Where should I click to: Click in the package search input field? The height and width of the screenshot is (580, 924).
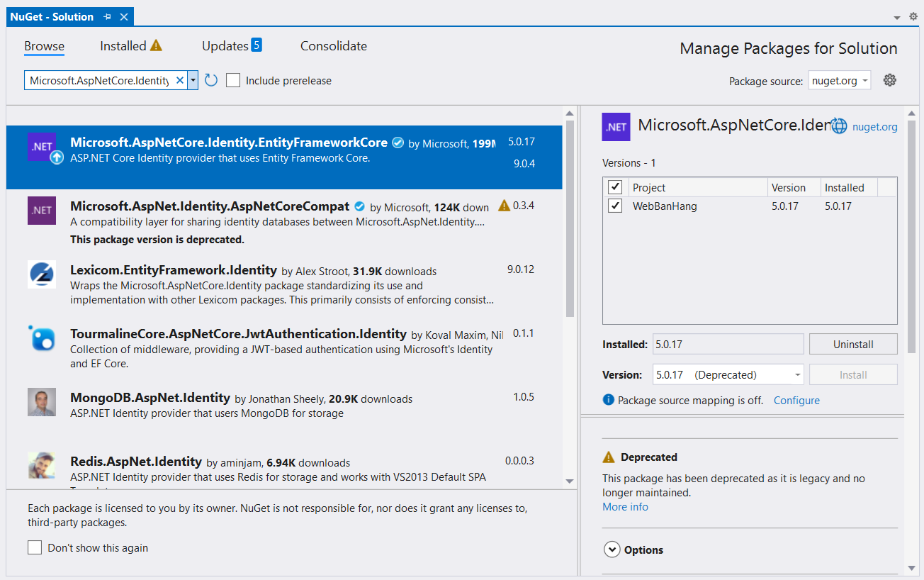(x=98, y=81)
